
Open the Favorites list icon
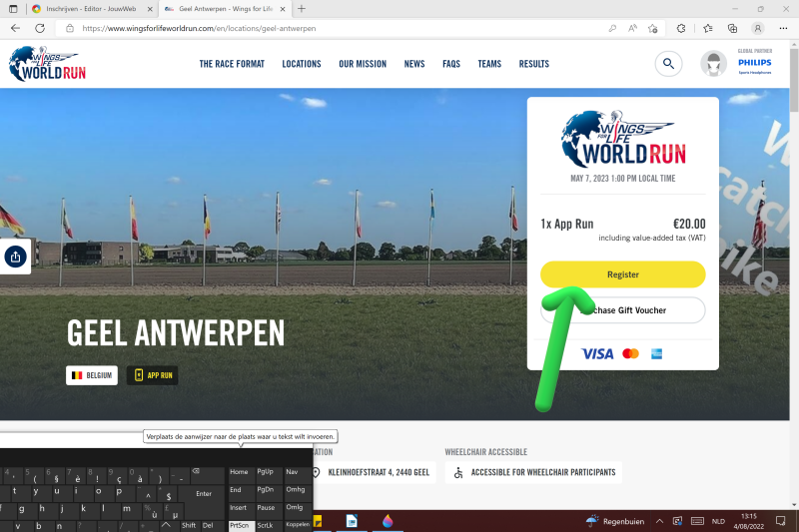click(708, 29)
